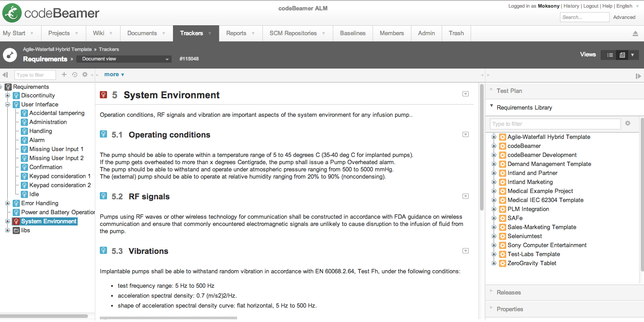This screenshot has width=644, height=322.
Task: Open the Documents tab
Action: tap(146, 33)
